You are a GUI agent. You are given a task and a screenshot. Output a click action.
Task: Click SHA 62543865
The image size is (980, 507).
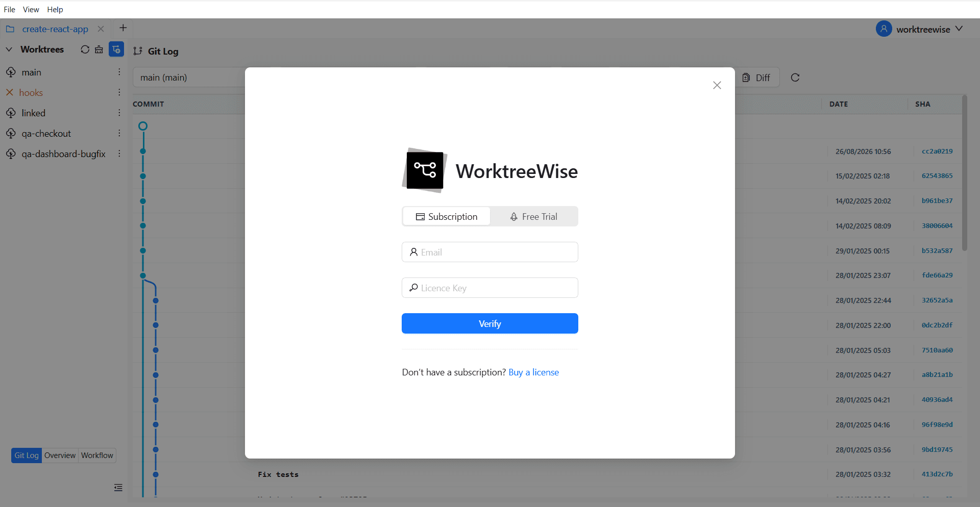click(x=937, y=176)
